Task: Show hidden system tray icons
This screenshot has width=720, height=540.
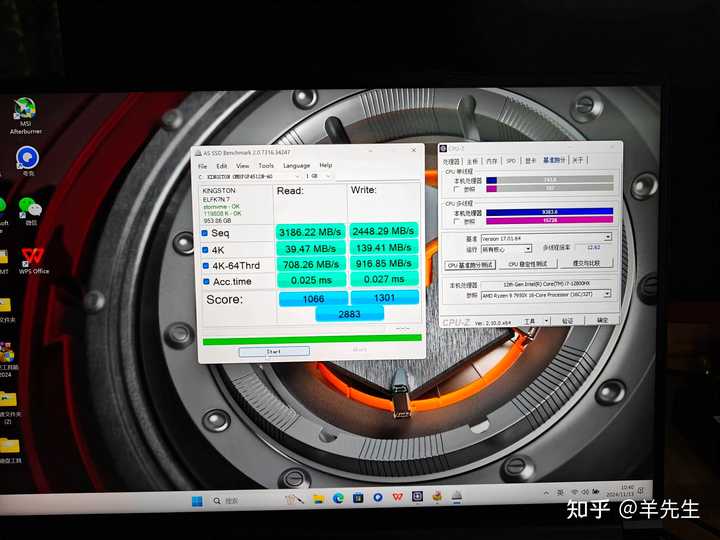Action: pyautogui.click(x=546, y=493)
